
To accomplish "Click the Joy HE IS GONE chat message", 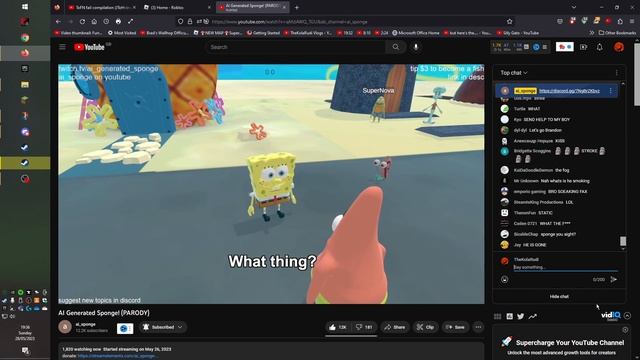I will click(530, 245).
